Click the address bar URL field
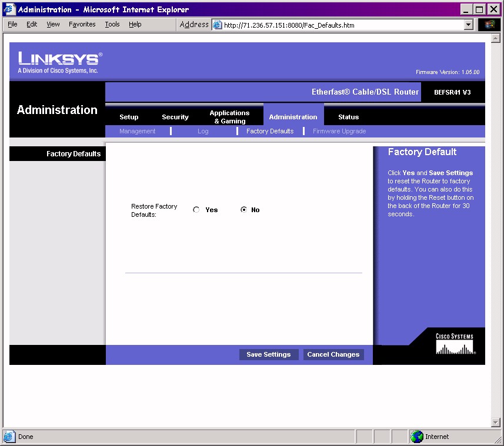The height and width of the screenshot is (446, 504). [x=343, y=25]
